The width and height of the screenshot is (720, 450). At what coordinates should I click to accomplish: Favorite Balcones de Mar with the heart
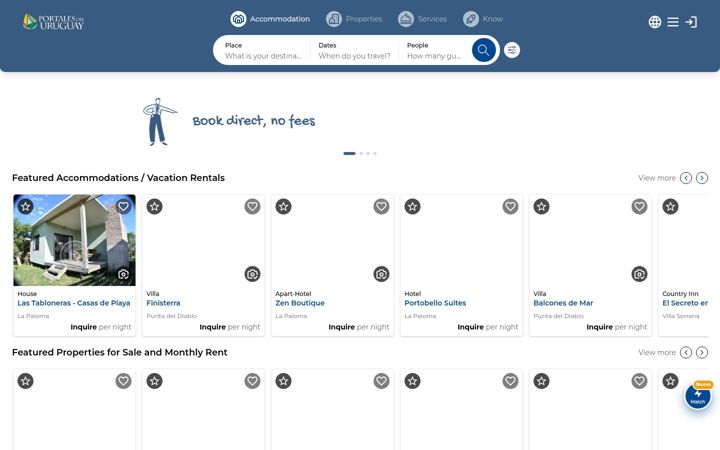[x=639, y=207]
